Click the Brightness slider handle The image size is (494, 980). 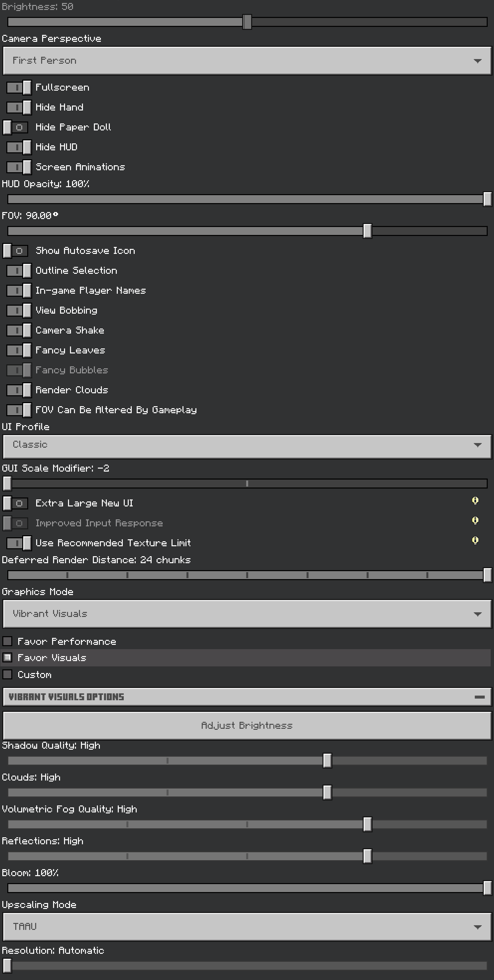[x=247, y=22]
